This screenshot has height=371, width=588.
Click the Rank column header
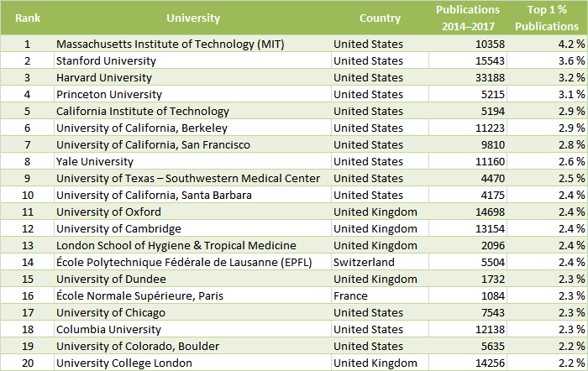point(28,18)
